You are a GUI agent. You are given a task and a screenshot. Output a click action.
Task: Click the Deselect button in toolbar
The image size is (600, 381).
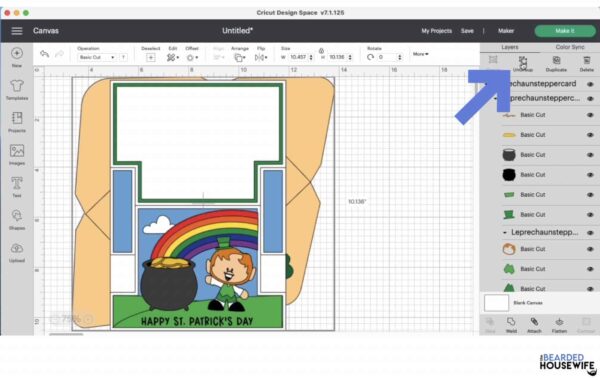(150, 57)
